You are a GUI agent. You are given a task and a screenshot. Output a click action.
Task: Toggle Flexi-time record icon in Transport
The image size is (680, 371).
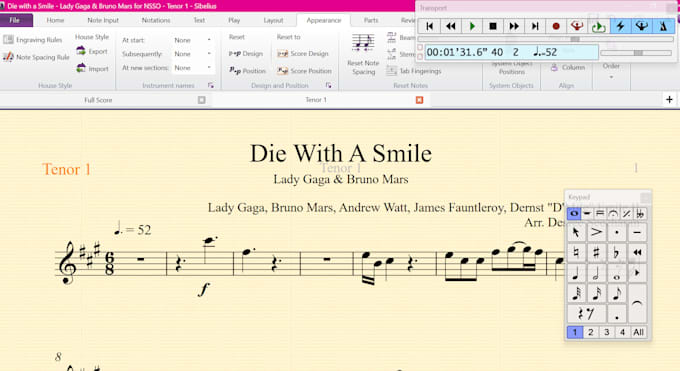coord(577,26)
